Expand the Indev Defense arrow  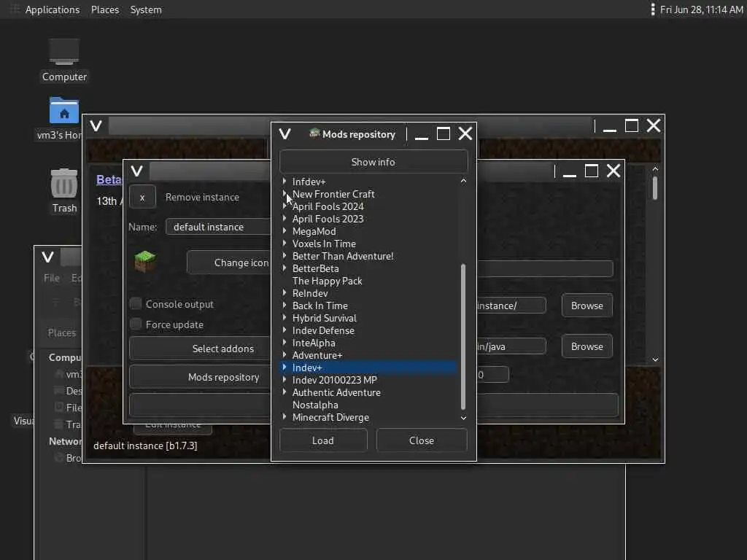coord(285,330)
